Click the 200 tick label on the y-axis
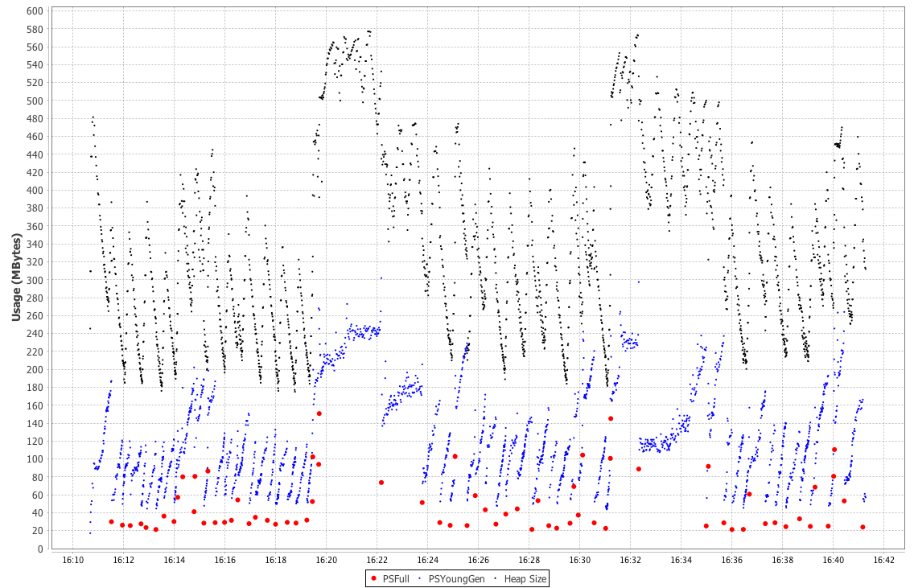This screenshot has height=588, width=914. click(35, 369)
